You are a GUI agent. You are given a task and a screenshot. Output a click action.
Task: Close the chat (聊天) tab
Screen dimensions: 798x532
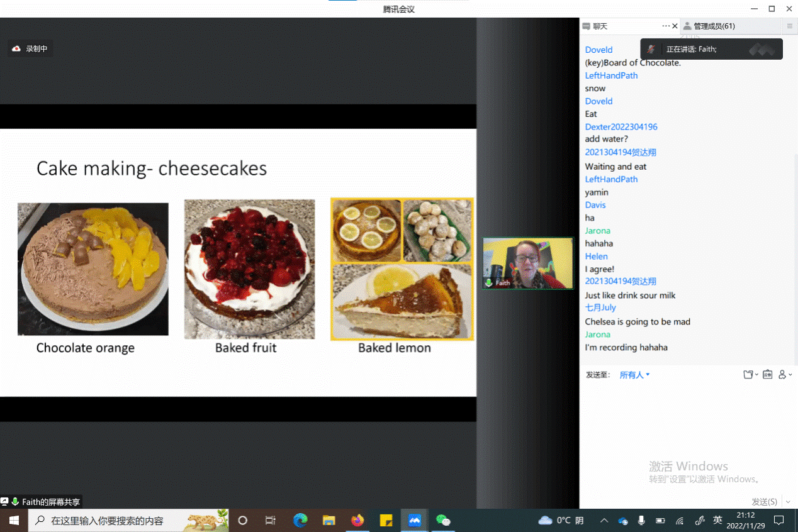[675, 26]
